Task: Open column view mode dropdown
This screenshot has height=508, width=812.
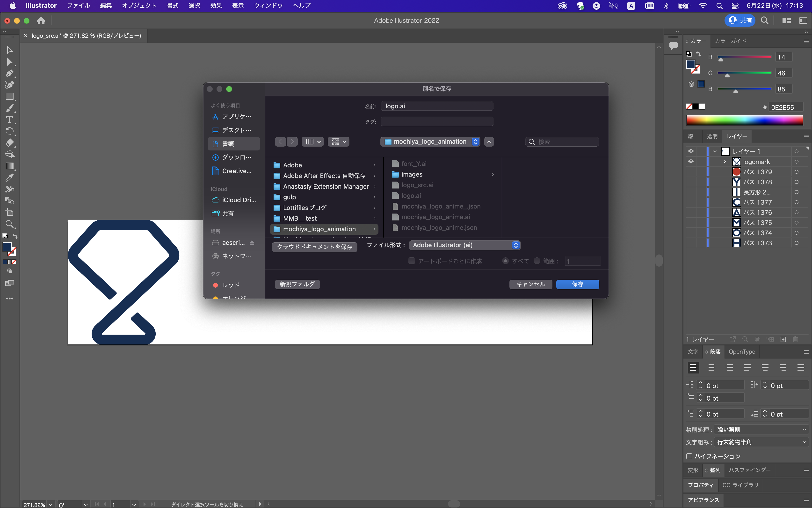Action: tap(313, 142)
